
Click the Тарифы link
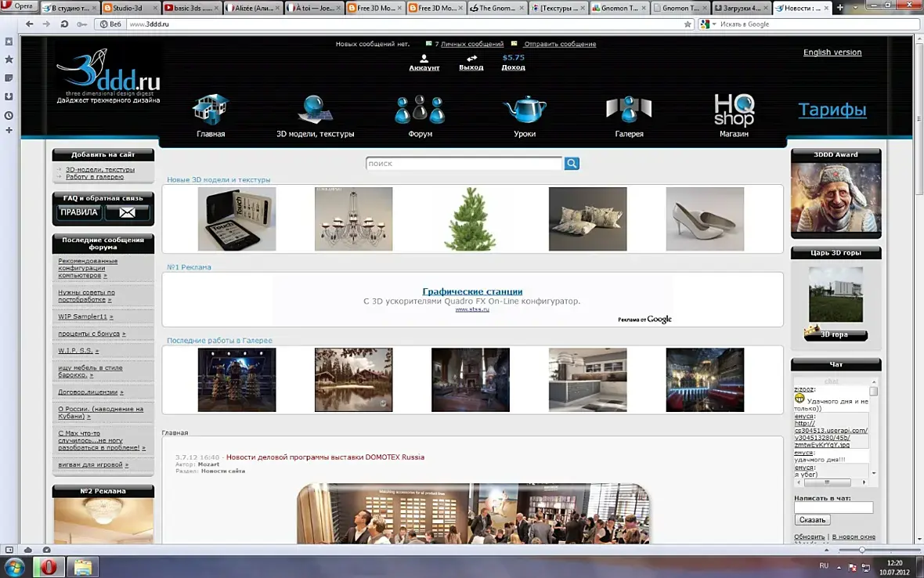(x=832, y=110)
